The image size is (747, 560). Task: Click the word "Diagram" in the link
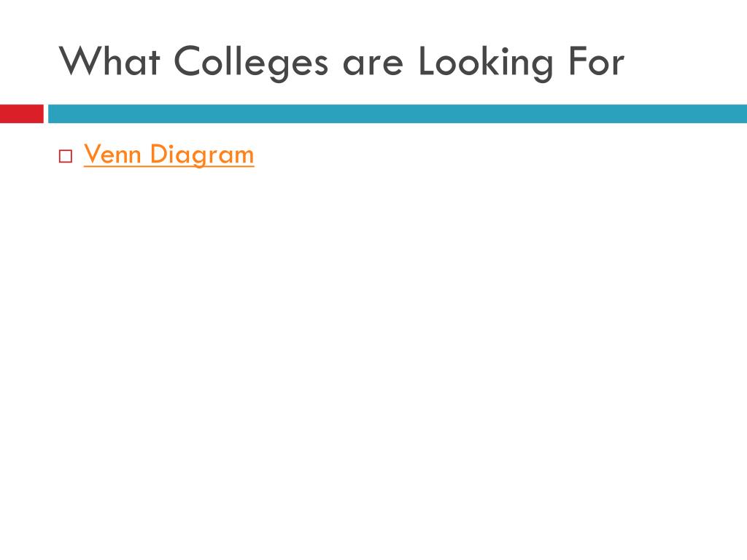click(202, 155)
